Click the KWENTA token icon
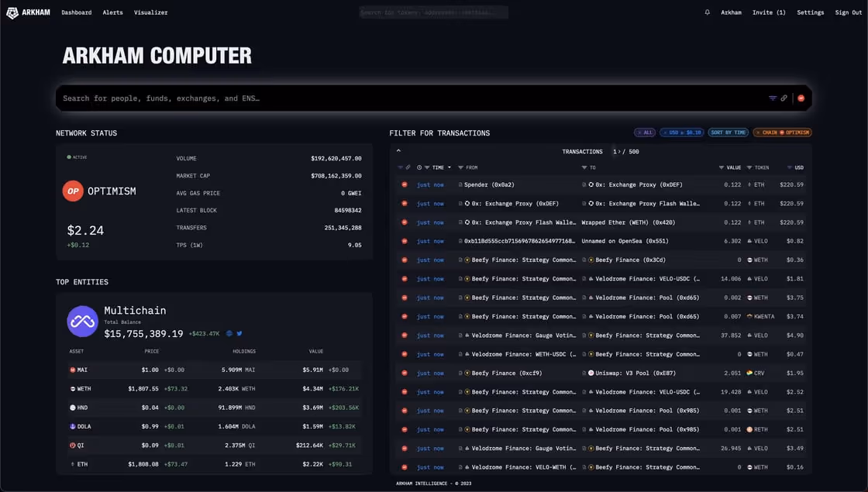Viewport: 868px width, 492px height. 749,317
